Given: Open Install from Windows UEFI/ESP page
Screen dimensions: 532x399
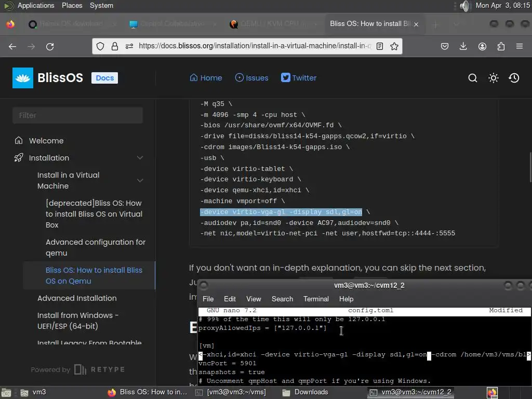Looking at the screenshot, I should coord(78,321).
